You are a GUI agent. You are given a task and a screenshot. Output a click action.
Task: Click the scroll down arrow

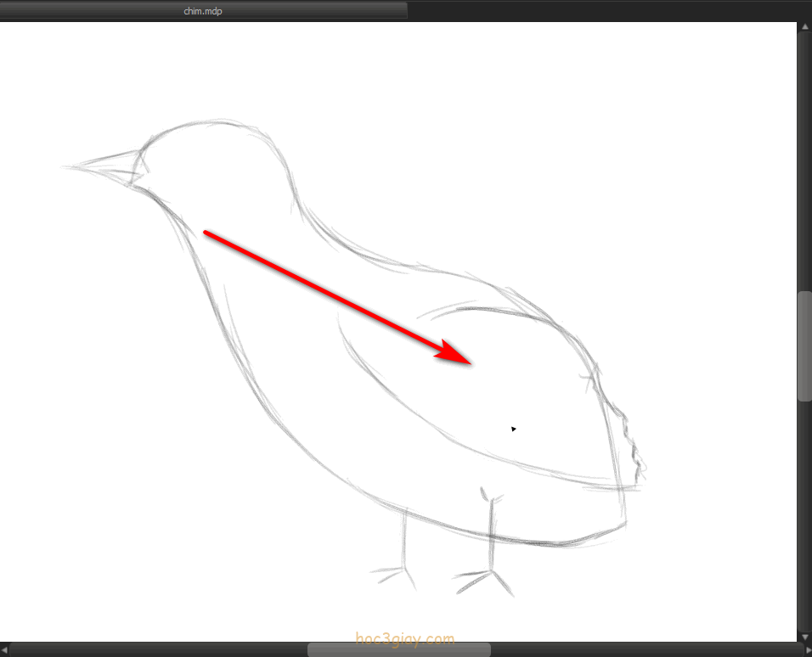point(804,637)
